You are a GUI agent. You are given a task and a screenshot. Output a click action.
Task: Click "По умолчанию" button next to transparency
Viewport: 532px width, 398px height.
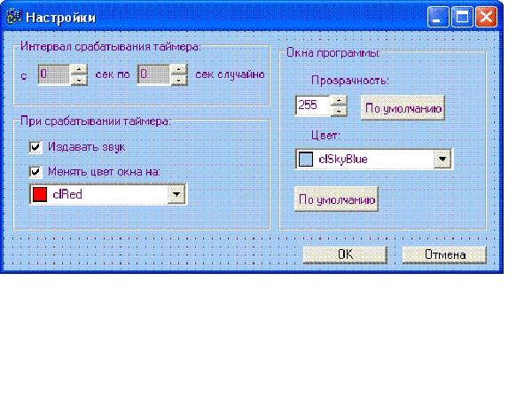point(403,108)
